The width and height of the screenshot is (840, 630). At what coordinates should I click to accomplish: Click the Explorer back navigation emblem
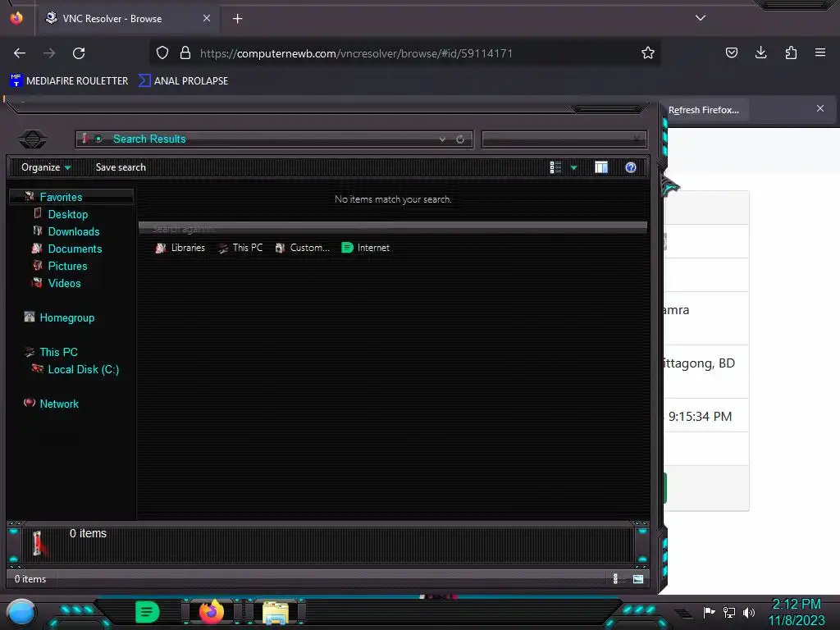[x=33, y=139]
